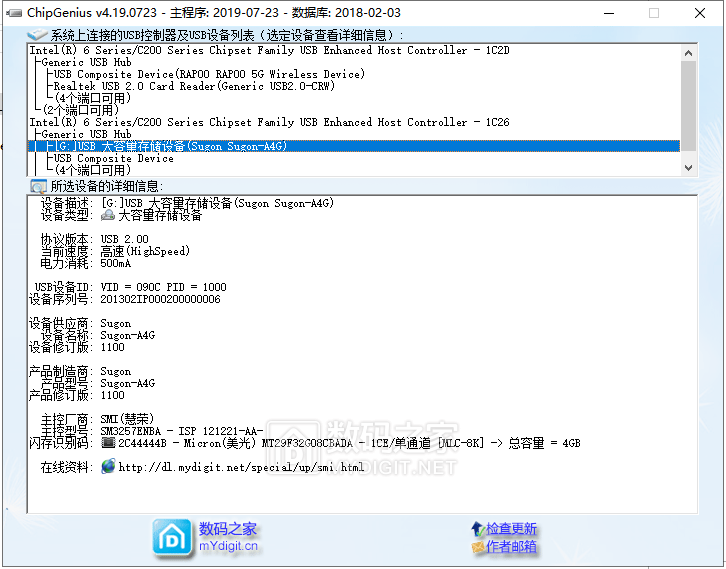Click the USB 2.00 protocol version text
This screenshot has height=569, width=726.
pyautogui.click(x=125, y=239)
